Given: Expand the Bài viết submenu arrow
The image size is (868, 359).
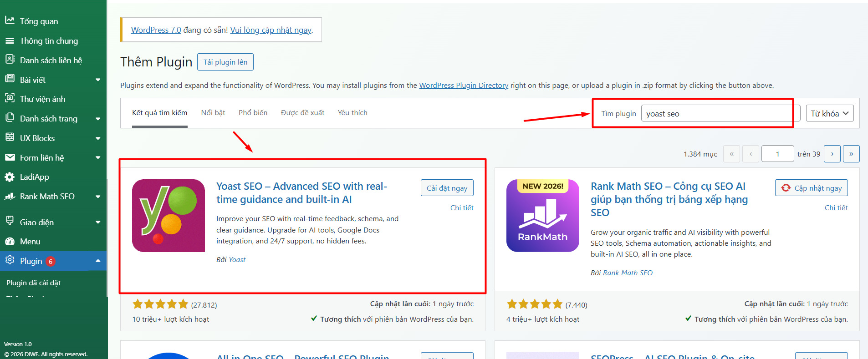Looking at the screenshot, I should (x=98, y=80).
